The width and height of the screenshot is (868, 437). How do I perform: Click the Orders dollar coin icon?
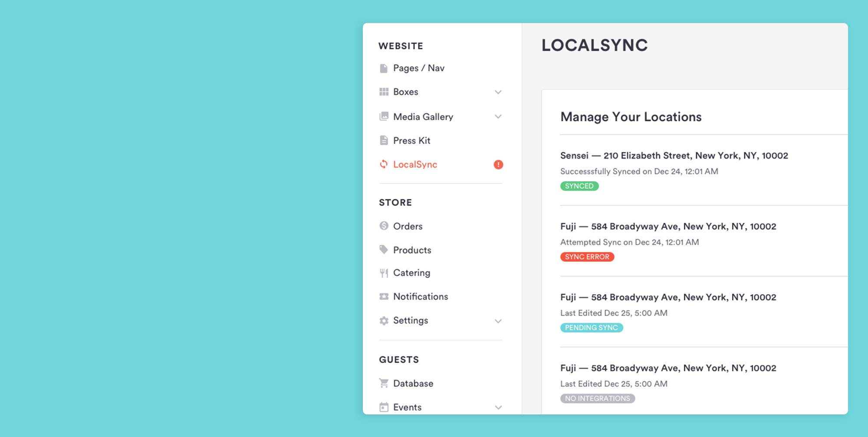click(384, 226)
